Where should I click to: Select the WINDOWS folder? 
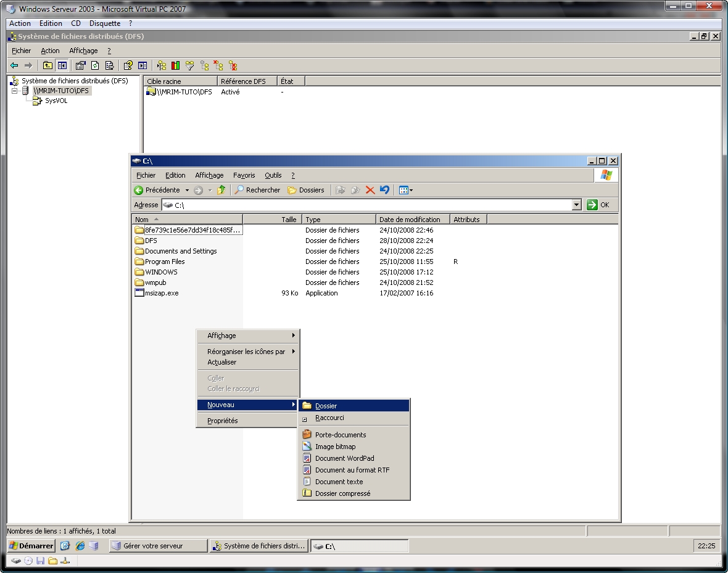click(157, 272)
